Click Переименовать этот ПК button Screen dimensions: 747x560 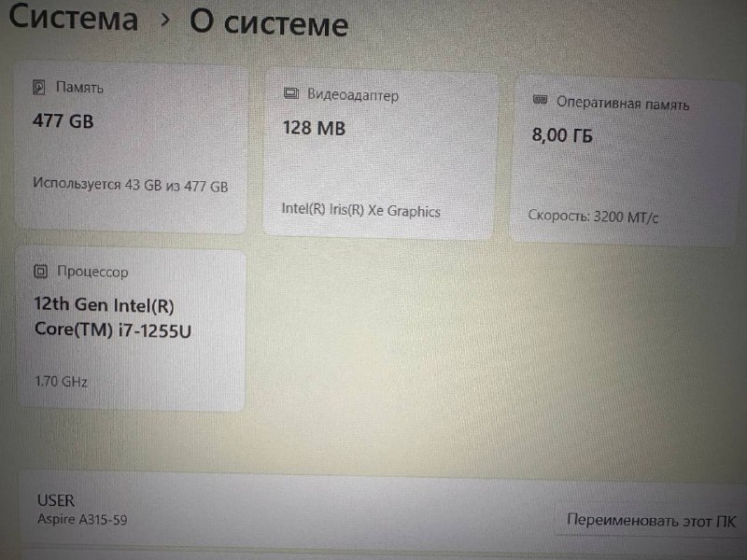pos(651,521)
